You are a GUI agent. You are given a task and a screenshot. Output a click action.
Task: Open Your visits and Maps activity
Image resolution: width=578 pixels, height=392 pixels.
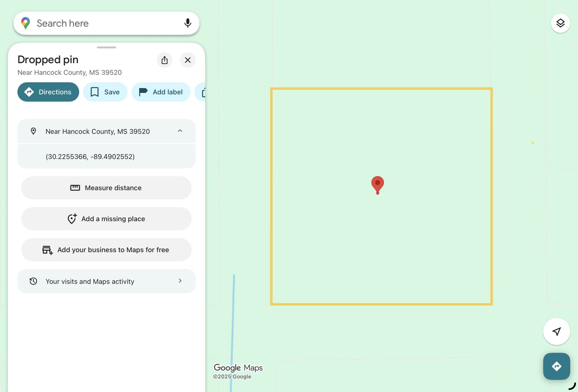pyautogui.click(x=106, y=281)
